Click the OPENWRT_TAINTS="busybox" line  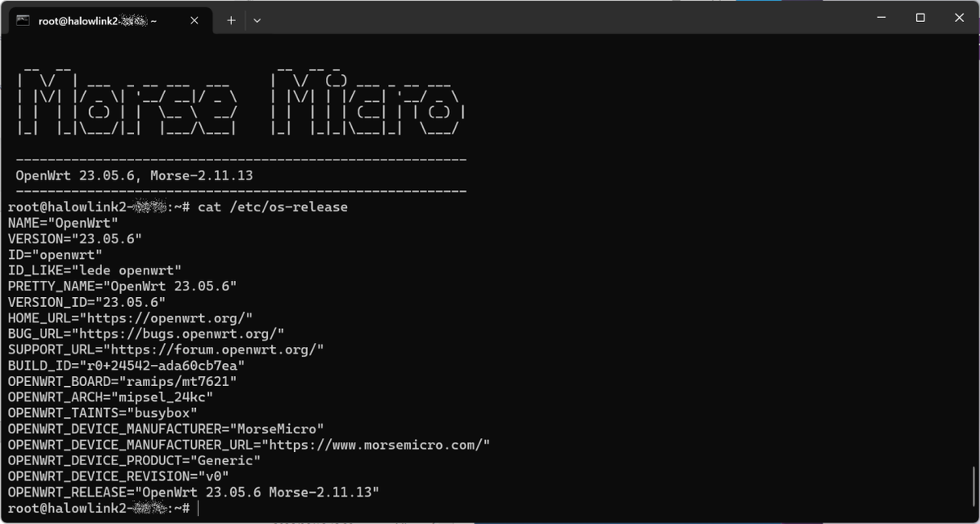(103, 413)
